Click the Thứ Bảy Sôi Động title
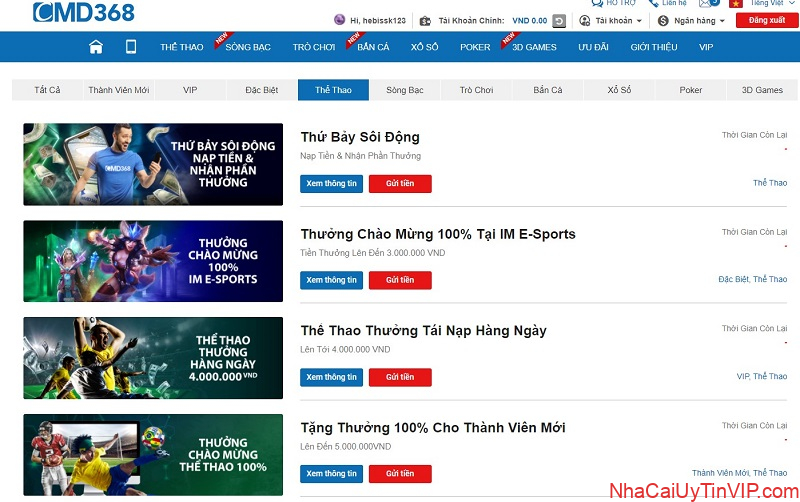The height and width of the screenshot is (502, 800). (360, 137)
